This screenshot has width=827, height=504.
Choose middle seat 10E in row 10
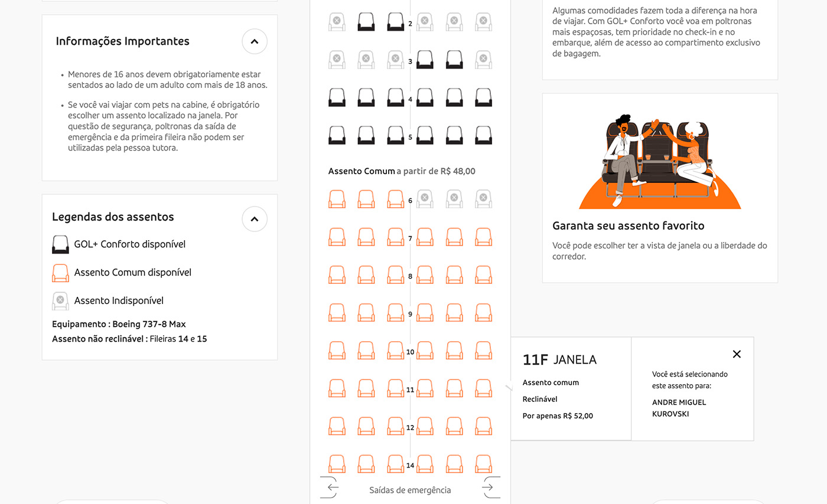point(454,350)
